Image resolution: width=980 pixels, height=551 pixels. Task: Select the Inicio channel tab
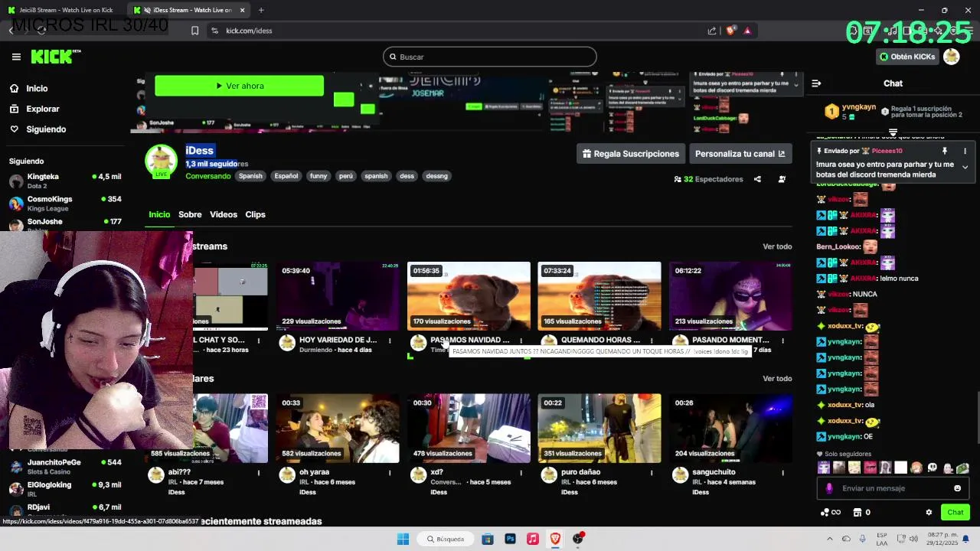(159, 214)
